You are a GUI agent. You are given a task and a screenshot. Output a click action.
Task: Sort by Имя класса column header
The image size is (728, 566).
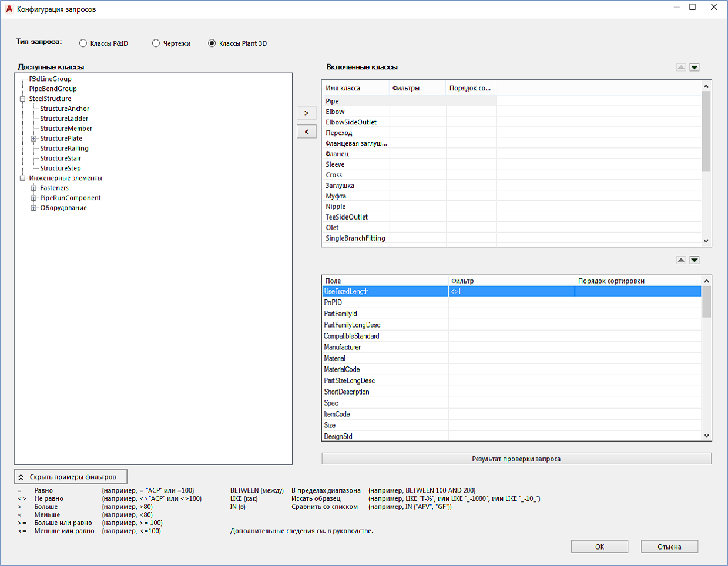[x=355, y=88]
